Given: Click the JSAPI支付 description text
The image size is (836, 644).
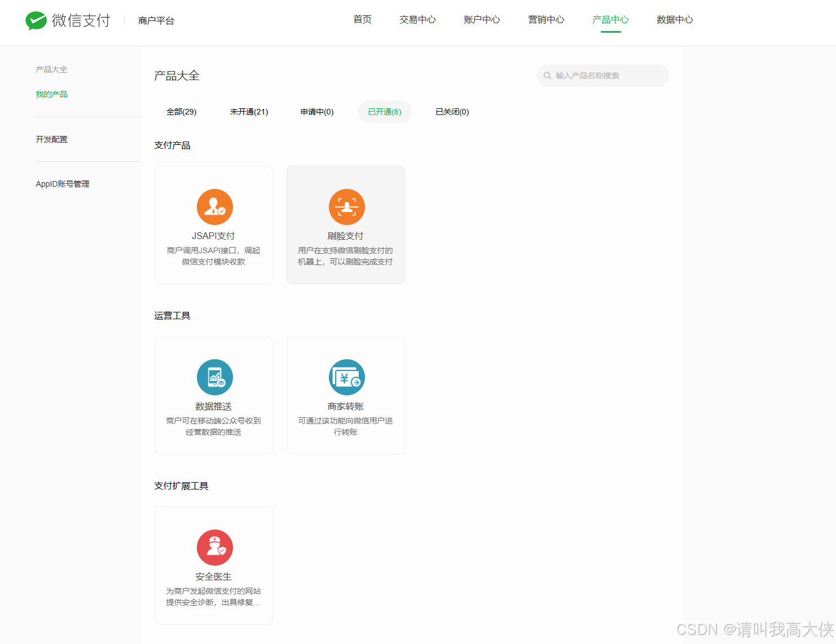Looking at the screenshot, I should (x=213, y=256).
